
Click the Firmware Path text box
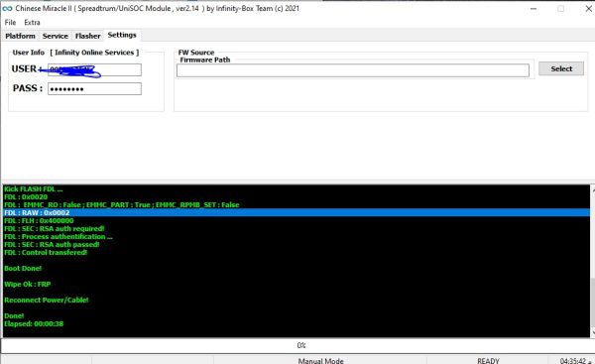pyautogui.click(x=352, y=70)
